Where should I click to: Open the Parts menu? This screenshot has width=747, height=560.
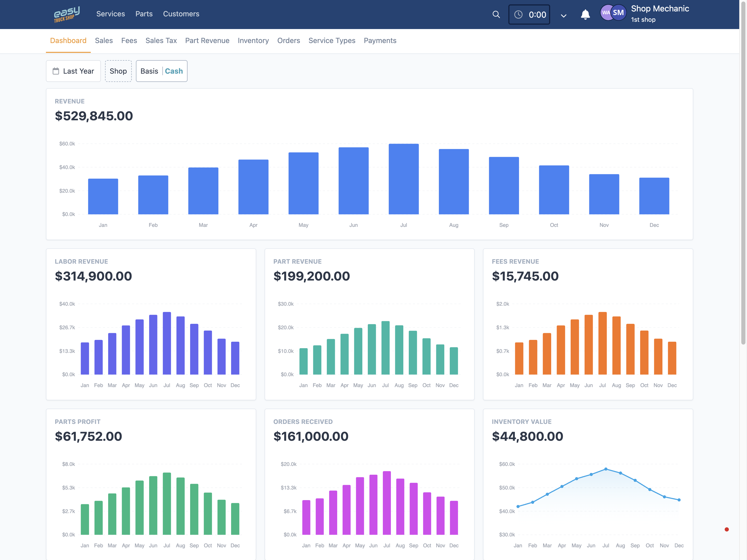click(x=144, y=14)
